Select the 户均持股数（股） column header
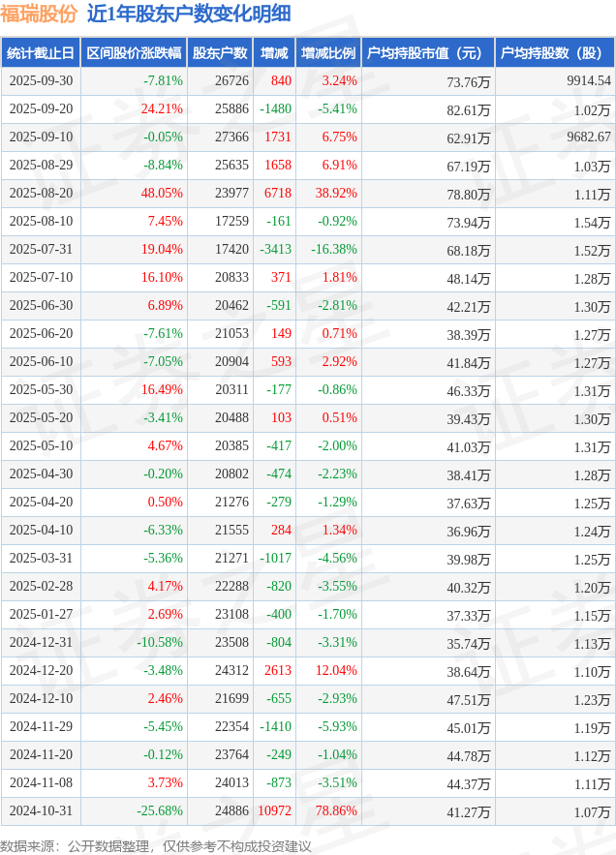 click(554, 53)
